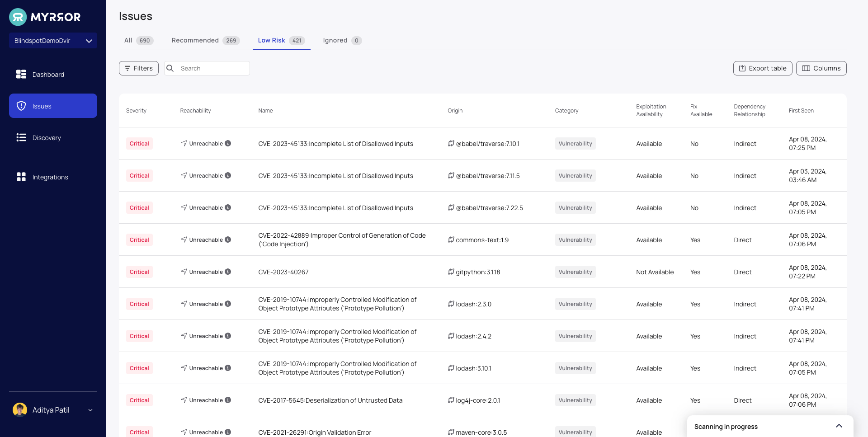Open the Ignored tab
This screenshot has width=868, height=437.
(342, 40)
